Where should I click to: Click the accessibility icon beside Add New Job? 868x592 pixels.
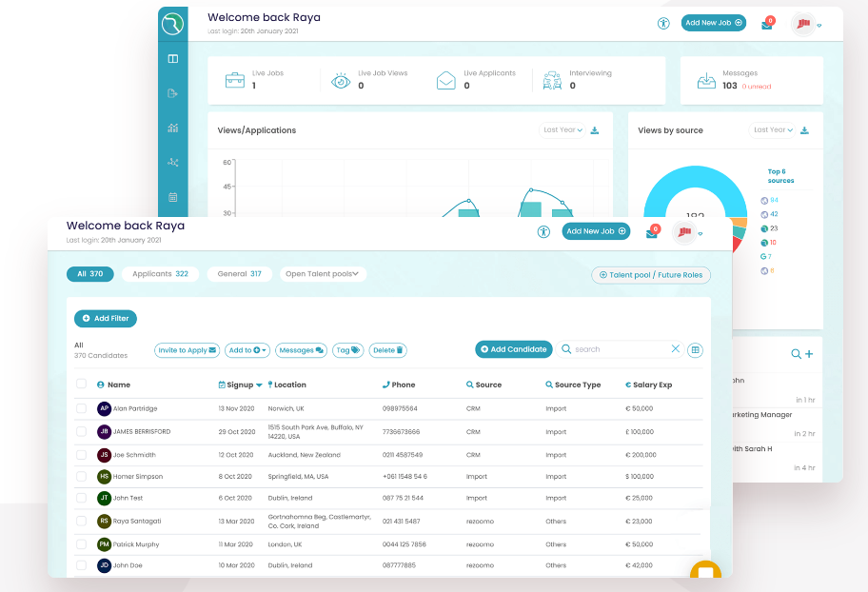[543, 231]
